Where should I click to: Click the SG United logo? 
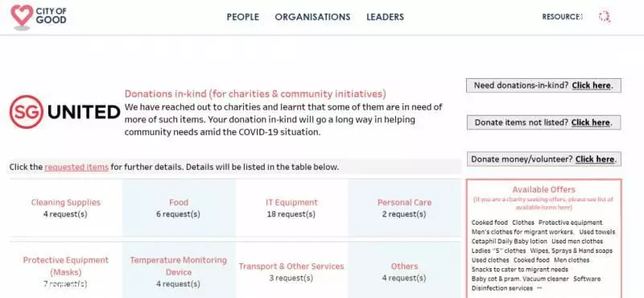click(64, 112)
